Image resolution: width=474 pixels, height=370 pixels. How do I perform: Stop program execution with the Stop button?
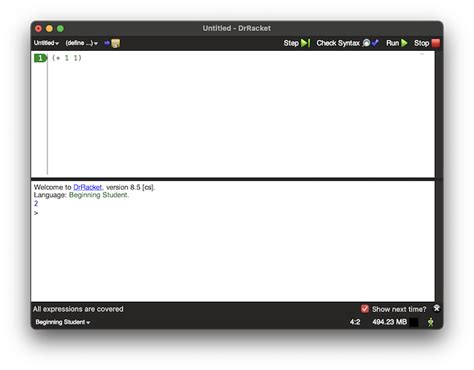[427, 43]
